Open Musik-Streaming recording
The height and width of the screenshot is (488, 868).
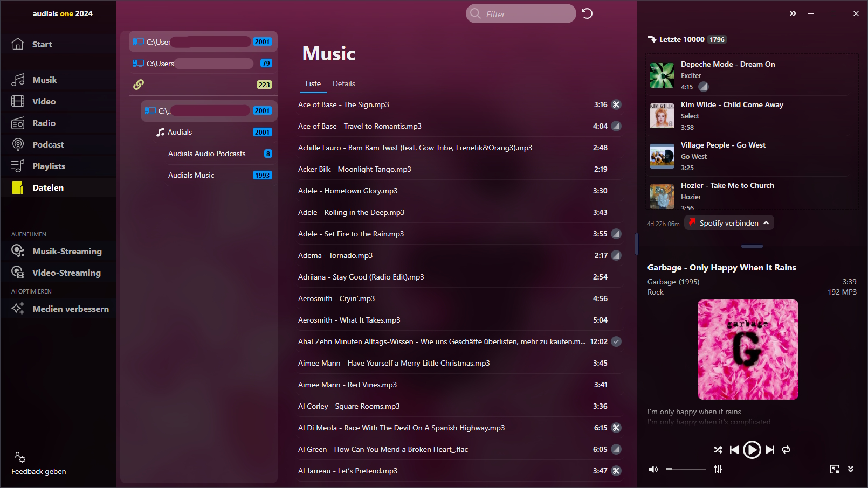[58, 251]
